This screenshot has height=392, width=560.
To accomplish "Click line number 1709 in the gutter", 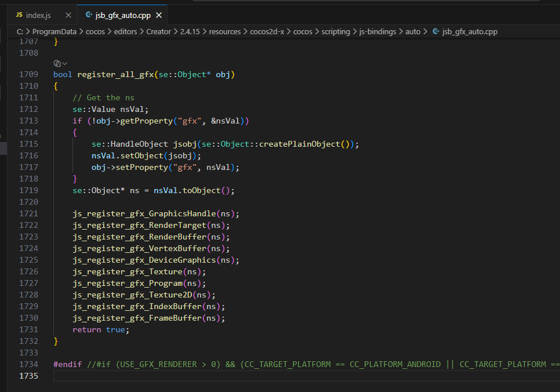I will 28,74.
